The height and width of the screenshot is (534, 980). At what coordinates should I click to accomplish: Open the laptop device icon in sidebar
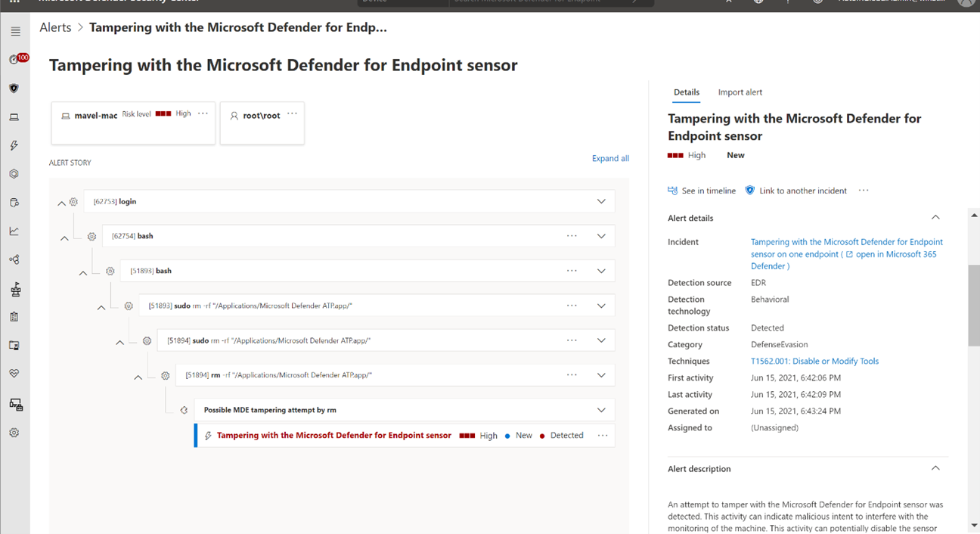[x=14, y=117]
